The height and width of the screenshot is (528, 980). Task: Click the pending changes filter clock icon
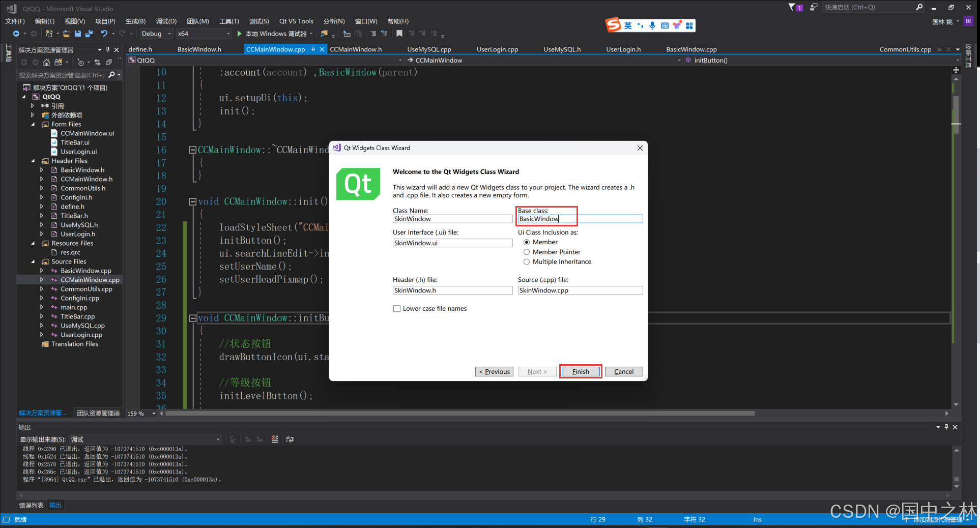coord(80,62)
